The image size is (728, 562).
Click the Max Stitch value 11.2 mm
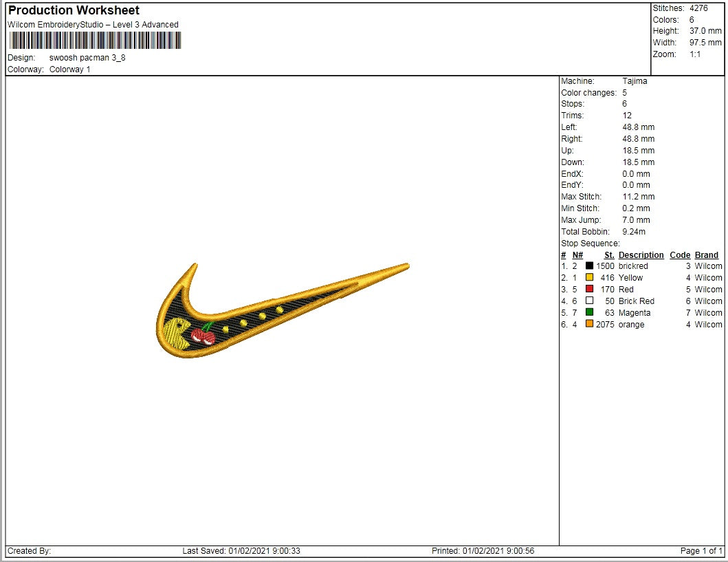pos(639,197)
